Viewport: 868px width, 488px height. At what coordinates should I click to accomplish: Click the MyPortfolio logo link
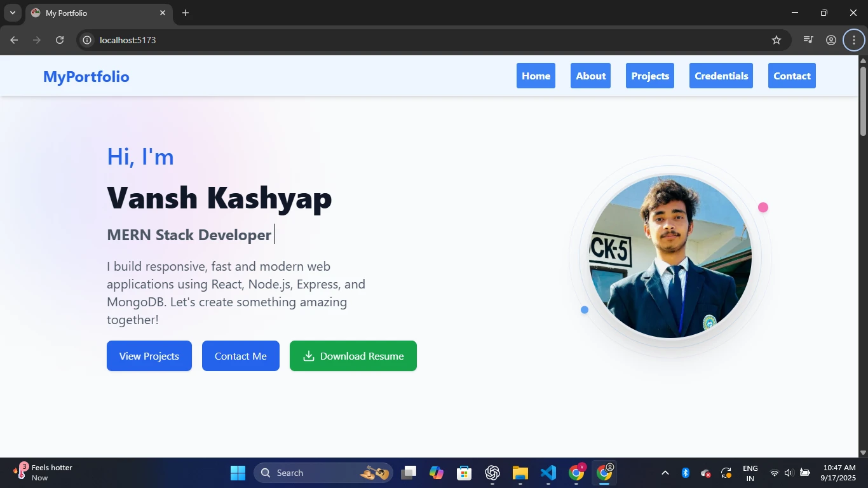pos(86,76)
